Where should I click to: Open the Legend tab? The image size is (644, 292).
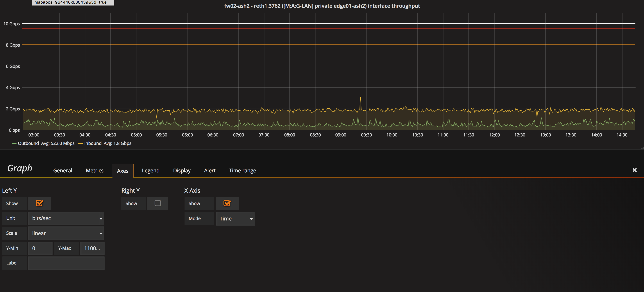[x=151, y=170]
